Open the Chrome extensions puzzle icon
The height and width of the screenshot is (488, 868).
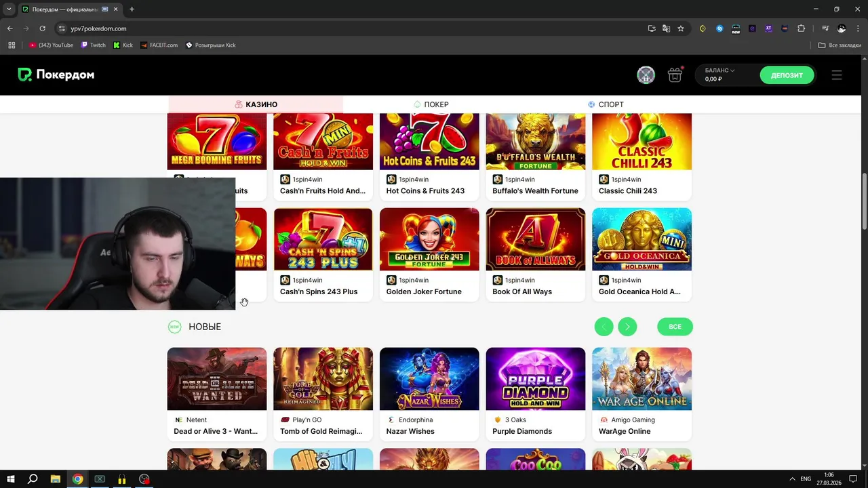pyautogui.click(x=802, y=28)
